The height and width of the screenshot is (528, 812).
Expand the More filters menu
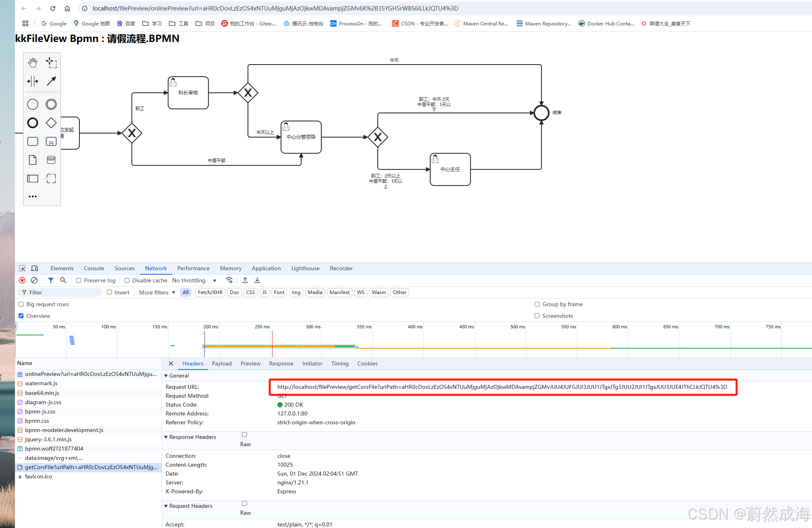tap(157, 292)
